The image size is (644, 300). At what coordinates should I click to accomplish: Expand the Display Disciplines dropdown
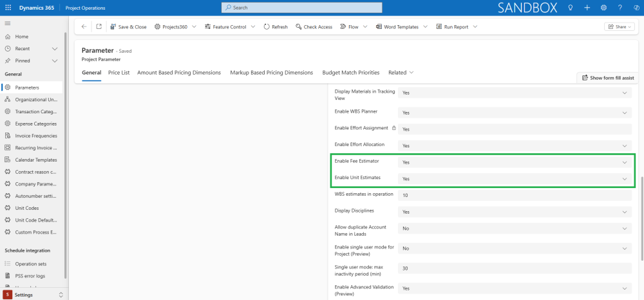513,211
